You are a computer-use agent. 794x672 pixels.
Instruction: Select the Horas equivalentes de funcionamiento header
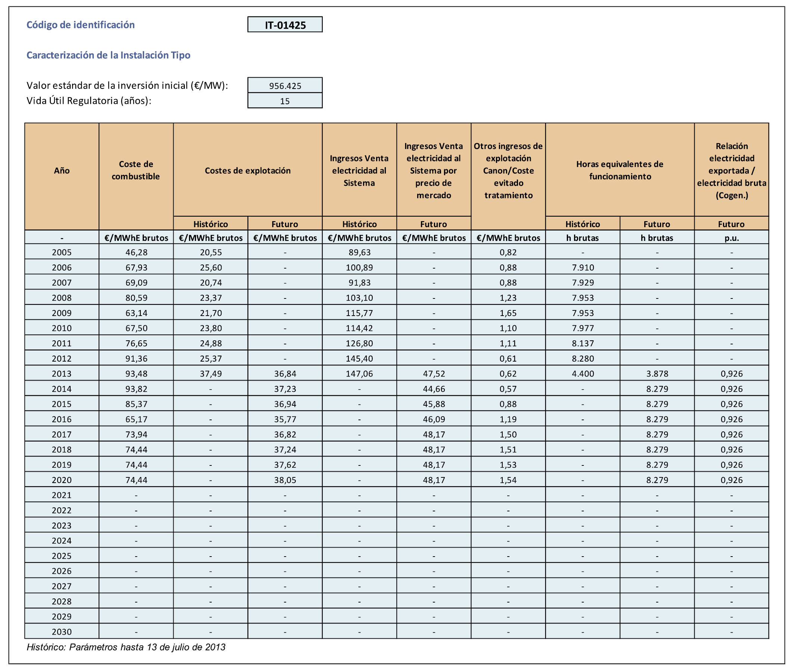coord(620,170)
